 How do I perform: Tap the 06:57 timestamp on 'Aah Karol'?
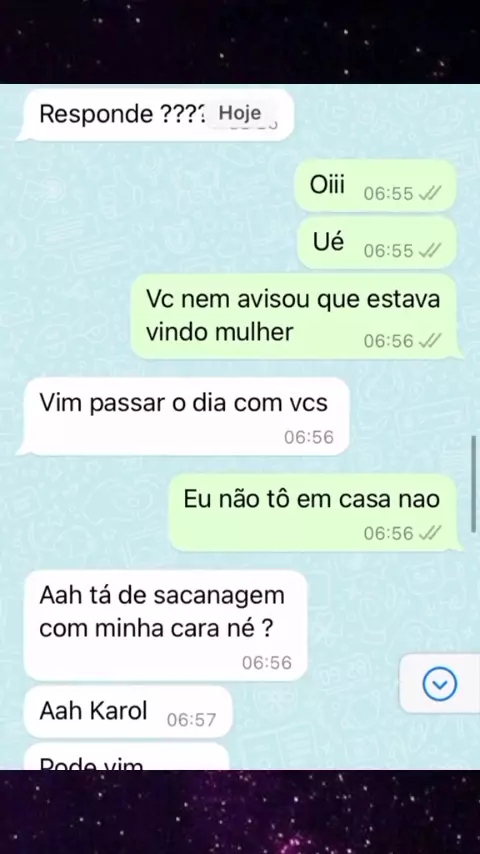point(191,719)
